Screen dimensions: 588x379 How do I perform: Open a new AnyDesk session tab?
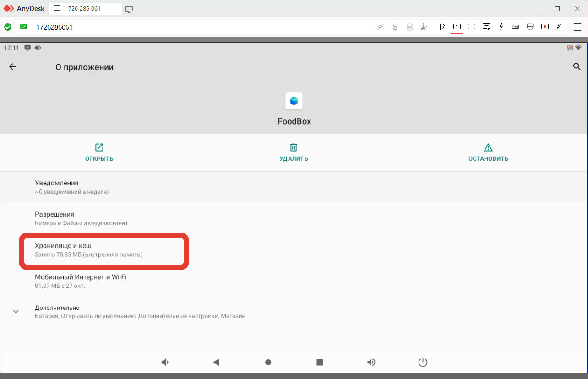pos(129,9)
